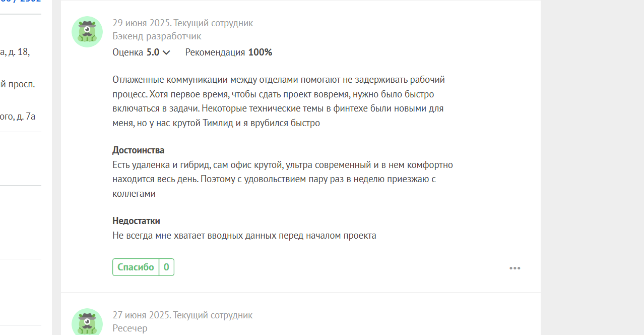The image size is (644, 335).
Task: Select the Ресечер job title
Action: click(x=130, y=328)
